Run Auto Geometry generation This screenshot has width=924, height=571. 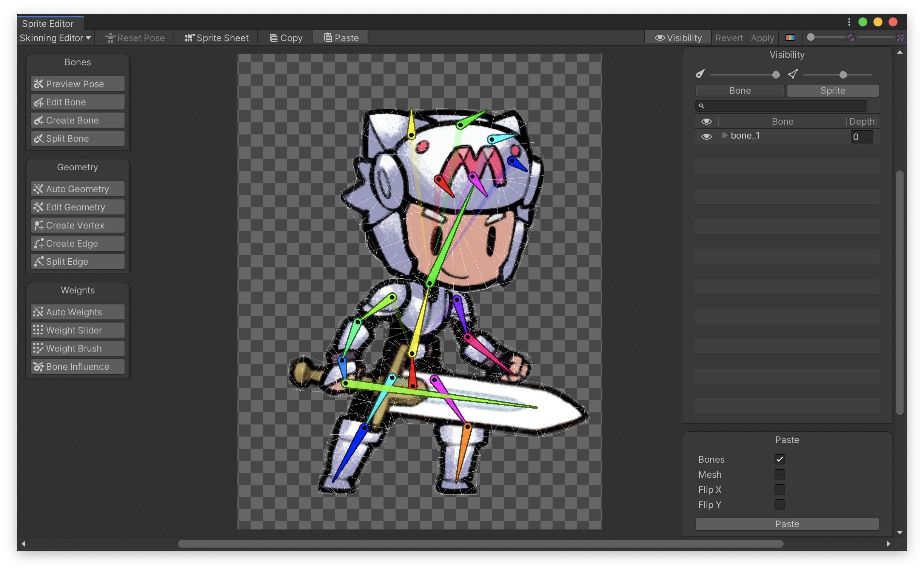tap(77, 189)
